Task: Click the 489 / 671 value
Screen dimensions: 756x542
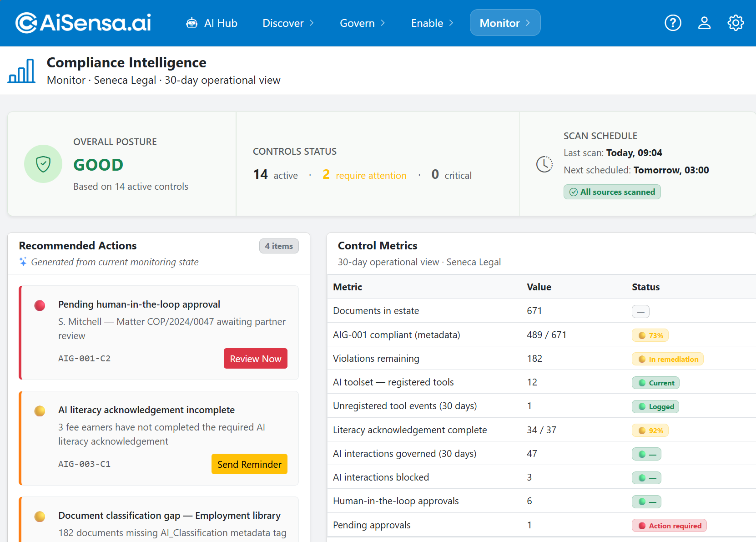Action: [x=547, y=335]
